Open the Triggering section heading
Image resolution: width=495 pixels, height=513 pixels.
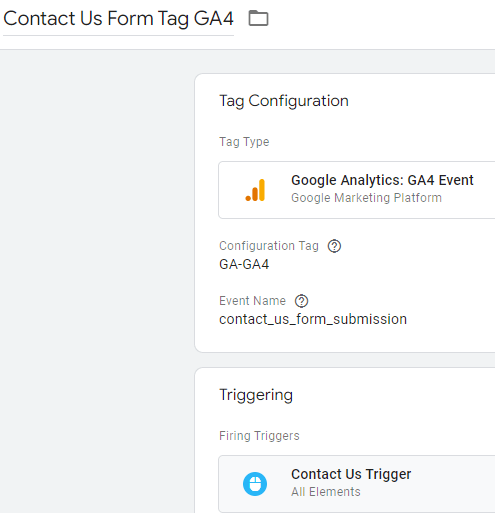click(256, 395)
